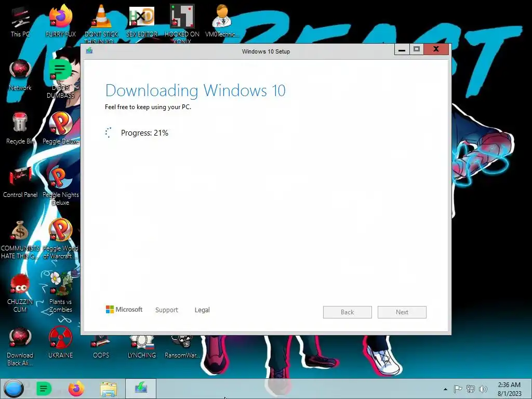The width and height of the screenshot is (532, 399).
Task: Click the taskbar clock showing 2:36 AM
Action: [509, 389]
